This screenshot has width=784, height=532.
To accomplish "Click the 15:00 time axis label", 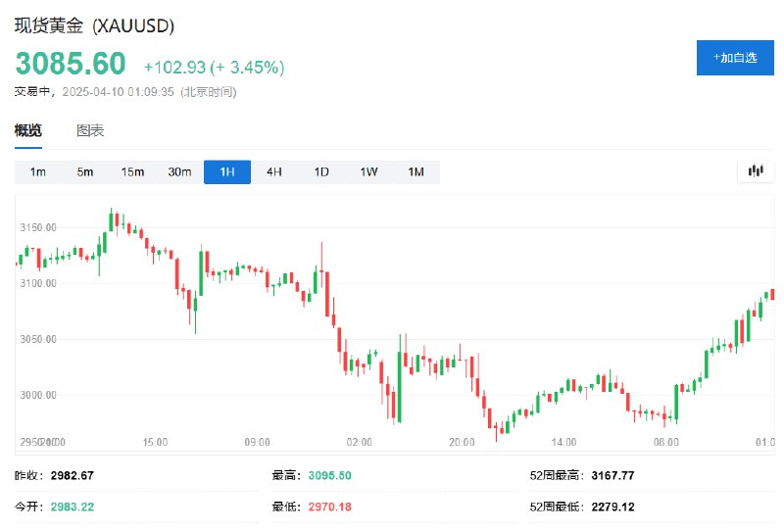I will click(x=155, y=442).
